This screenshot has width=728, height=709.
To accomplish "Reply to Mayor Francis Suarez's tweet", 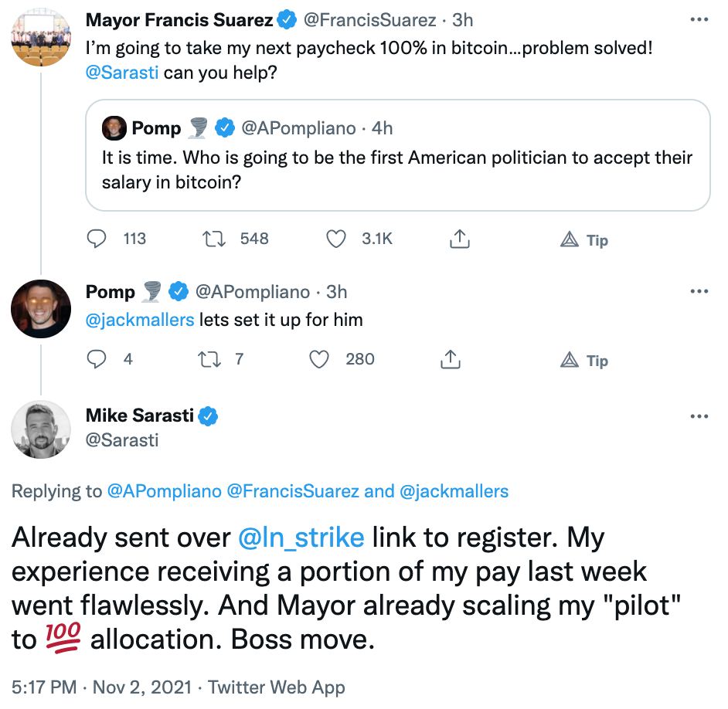I will 97,239.
